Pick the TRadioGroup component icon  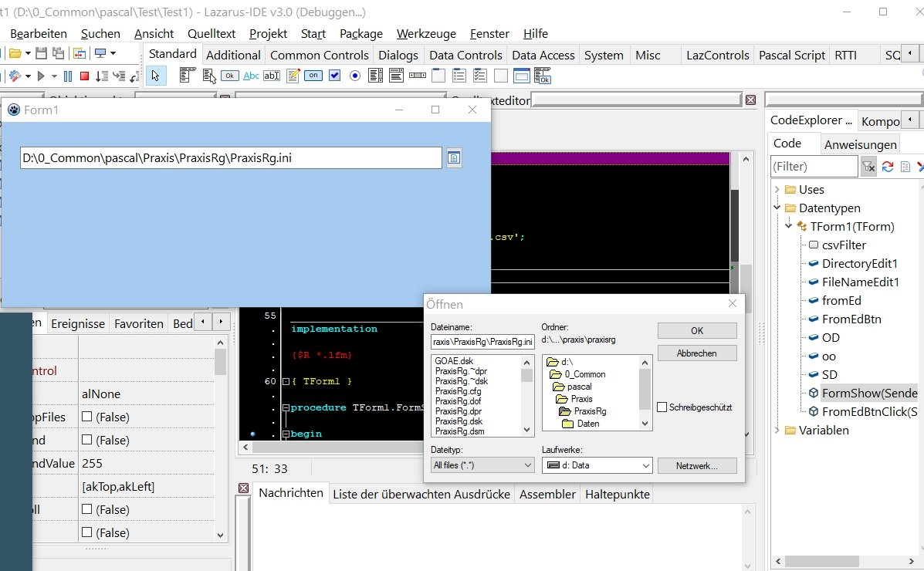click(459, 76)
